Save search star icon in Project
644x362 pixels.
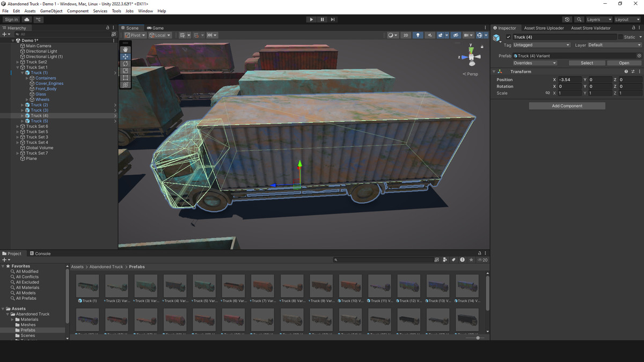[x=471, y=260]
